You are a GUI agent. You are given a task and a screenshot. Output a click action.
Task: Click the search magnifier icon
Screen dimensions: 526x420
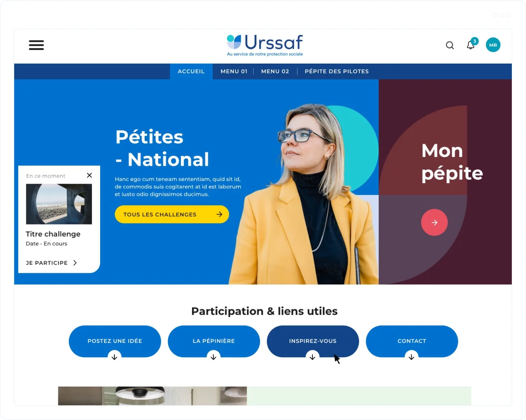tap(450, 45)
